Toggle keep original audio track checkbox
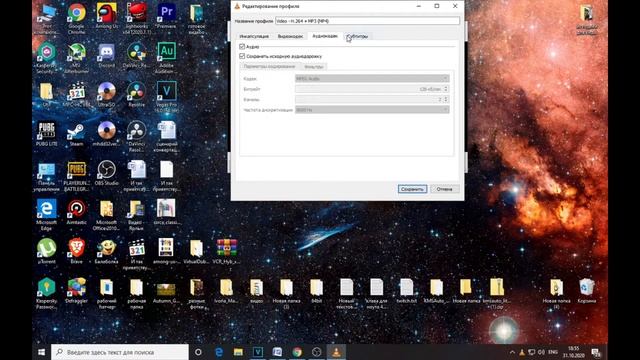The height and width of the screenshot is (360, 640). [x=242, y=56]
